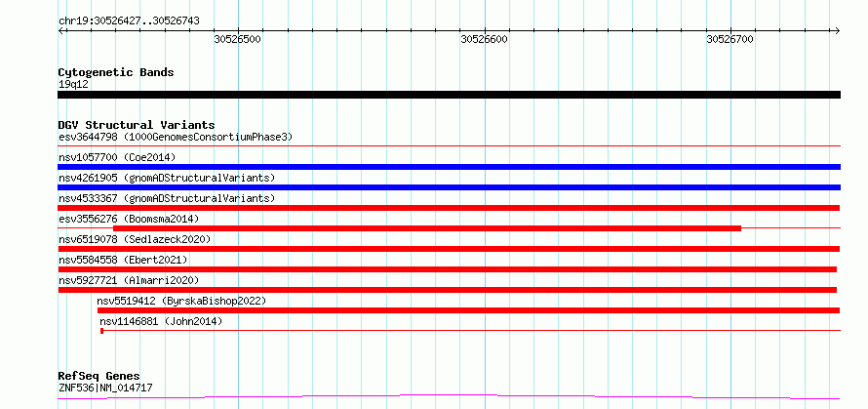Select the magenta ZNF536 gene line
Image resolution: width=868 pixels, height=409 pixels.
click(449, 397)
